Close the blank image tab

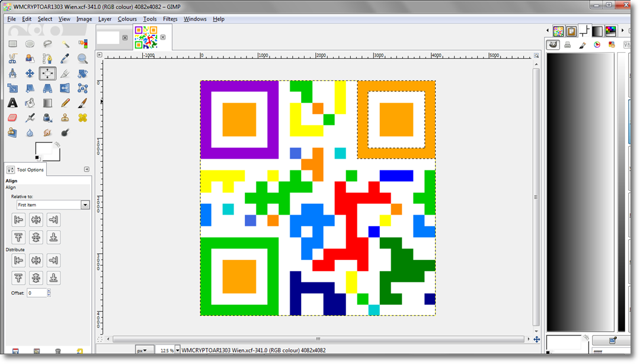(x=125, y=37)
